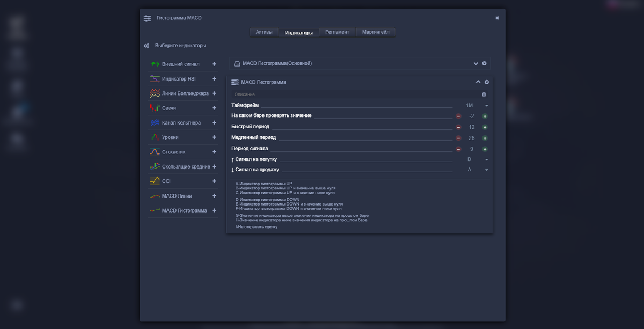This screenshot has width=644, height=329.
Task: Click the bars icon in the settings panel header
Action: [235, 82]
